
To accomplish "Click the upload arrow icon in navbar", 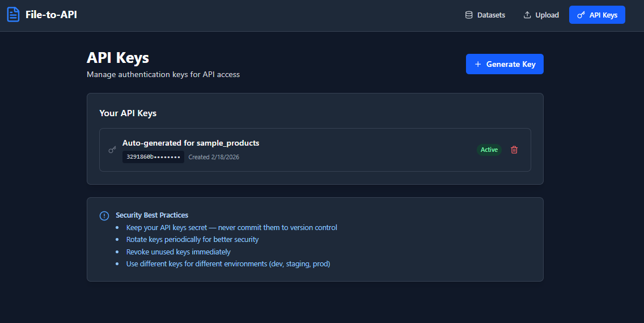I will click(x=527, y=15).
